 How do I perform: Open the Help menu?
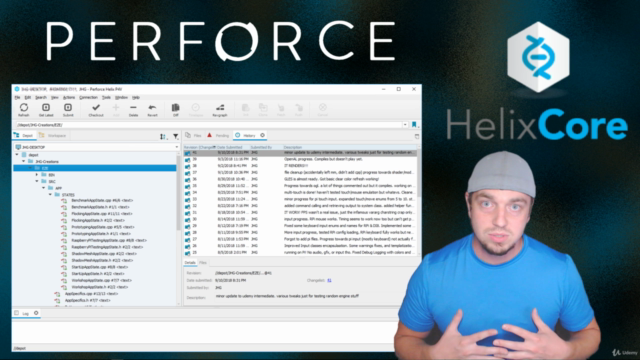point(136,98)
